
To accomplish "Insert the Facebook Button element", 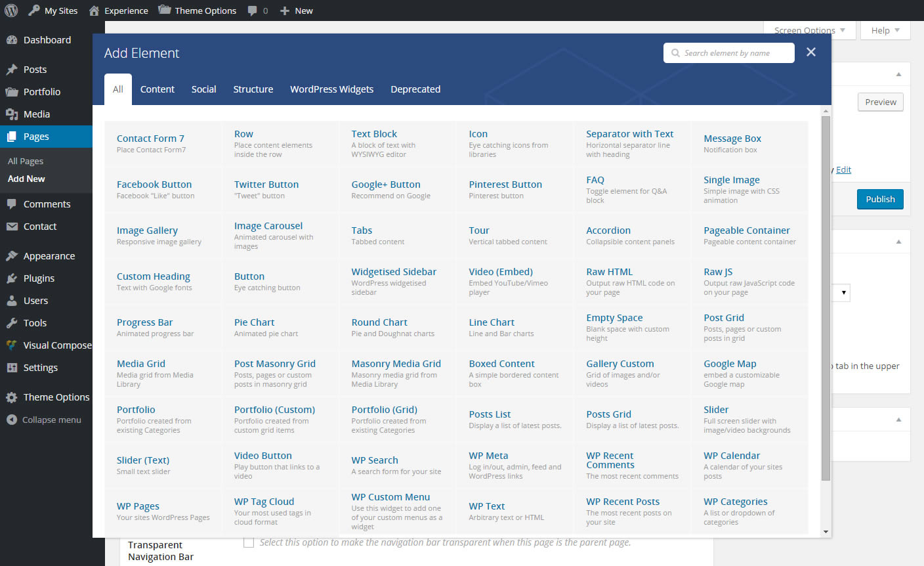I will pyautogui.click(x=163, y=189).
